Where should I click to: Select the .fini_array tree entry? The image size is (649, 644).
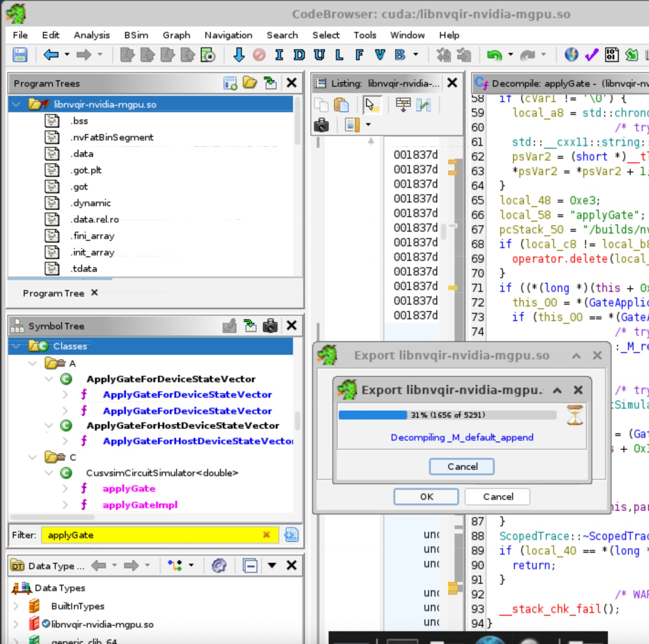click(92, 236)
